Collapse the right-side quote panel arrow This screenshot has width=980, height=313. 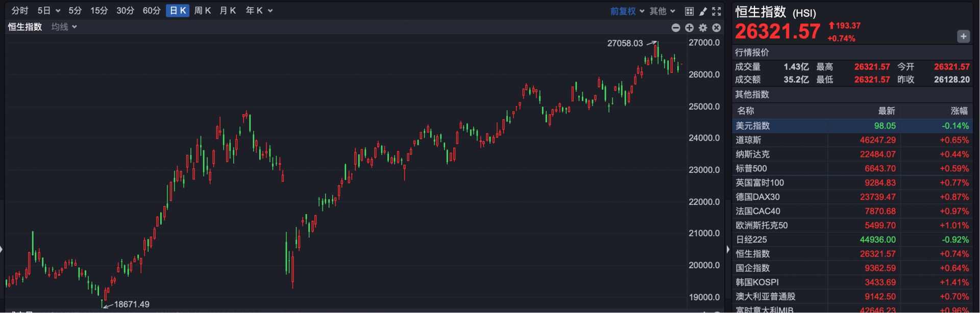click(728, 249)
